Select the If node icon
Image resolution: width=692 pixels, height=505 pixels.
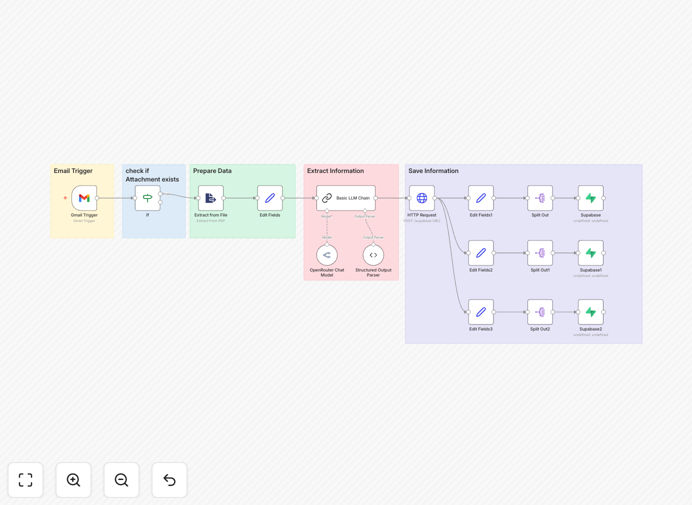pyautogui.click(x=147, y=198)
